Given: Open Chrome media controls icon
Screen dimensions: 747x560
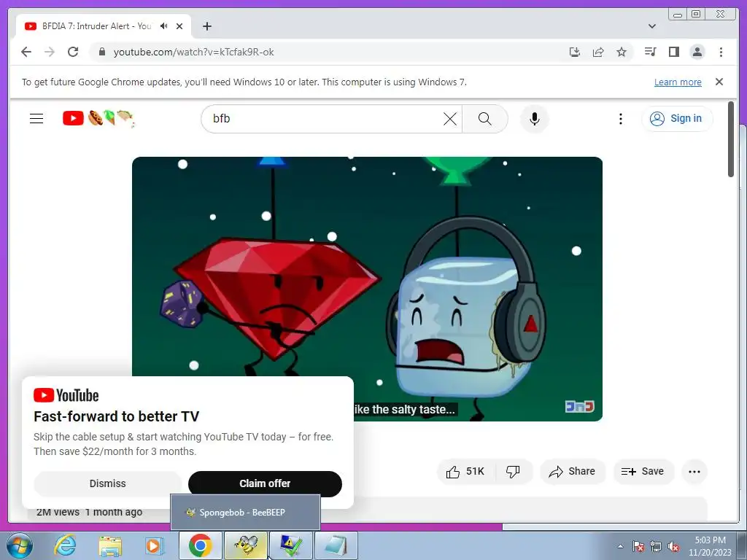Looking at the screenshot, I should click(x=650, y=52).
